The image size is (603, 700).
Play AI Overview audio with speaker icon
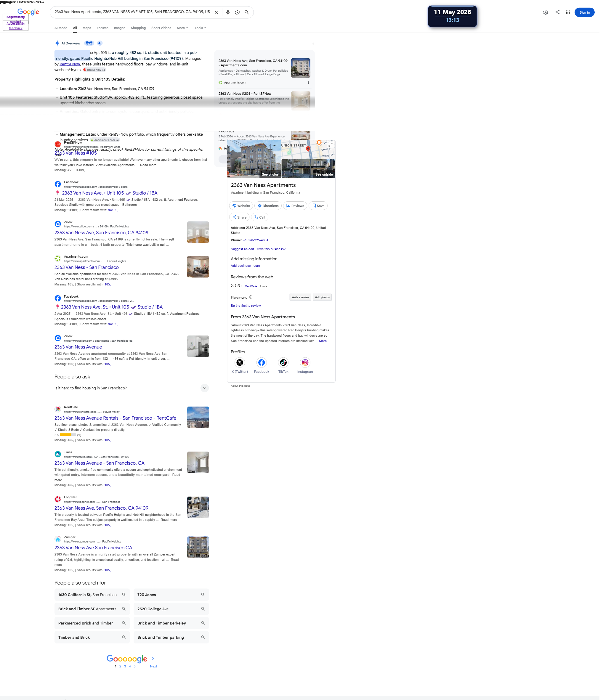pyautogui.click(x=100, y=43)
